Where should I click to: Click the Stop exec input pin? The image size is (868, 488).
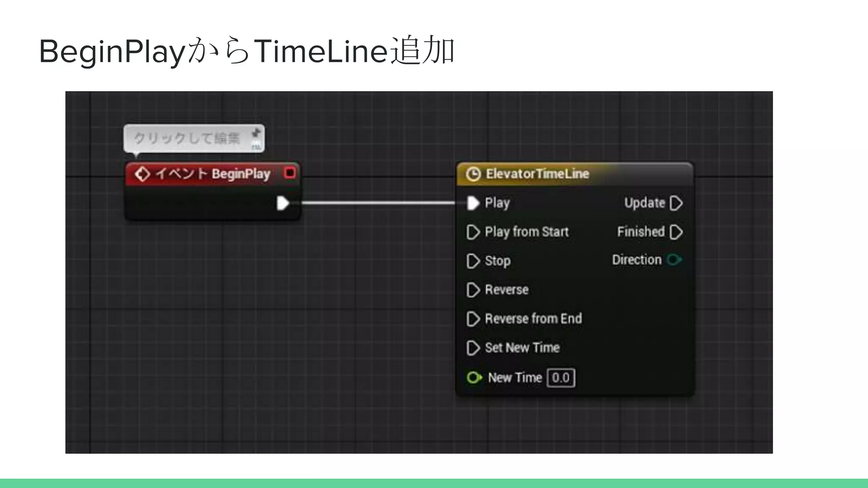pos(473,261)
